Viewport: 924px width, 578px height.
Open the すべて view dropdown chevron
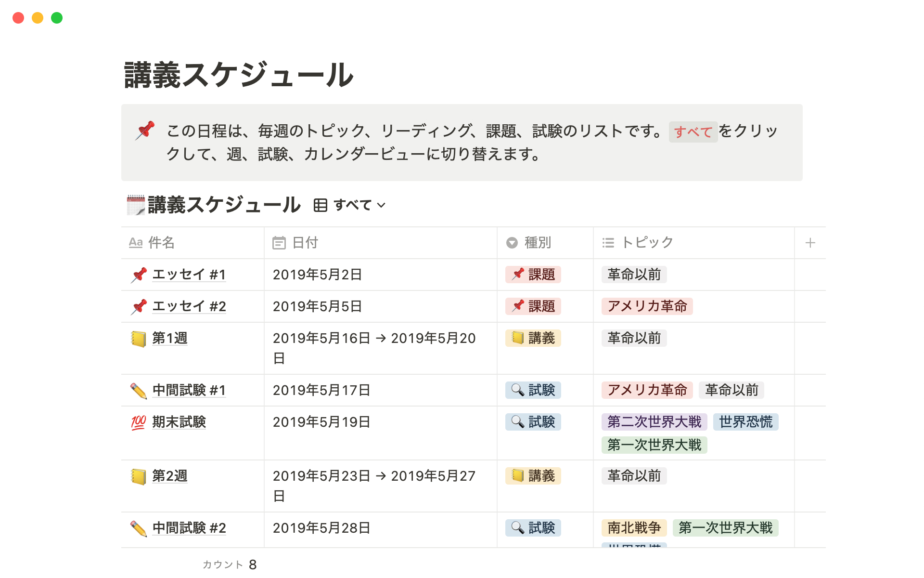[x=382, y=205]
